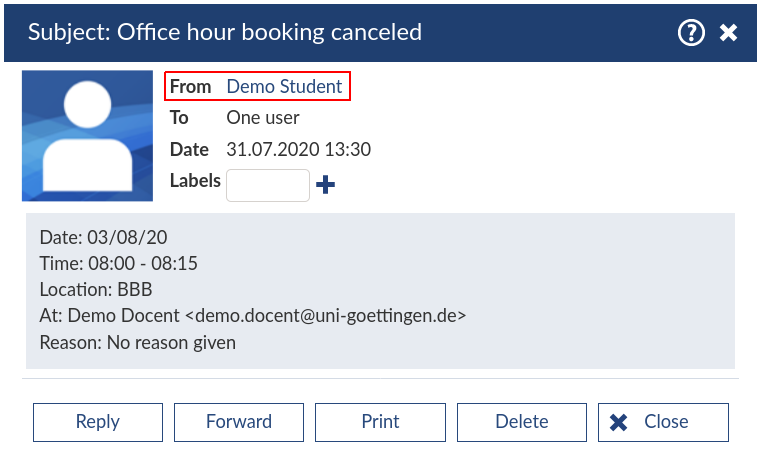Screen dimensions: 760x469
Task: Click the subject title text
Action: coord(225,32)
